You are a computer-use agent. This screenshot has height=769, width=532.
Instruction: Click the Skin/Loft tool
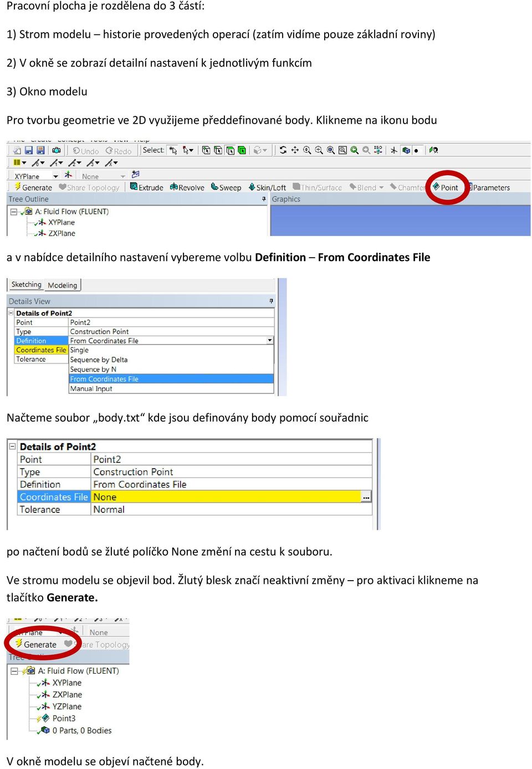pos(267,187)
